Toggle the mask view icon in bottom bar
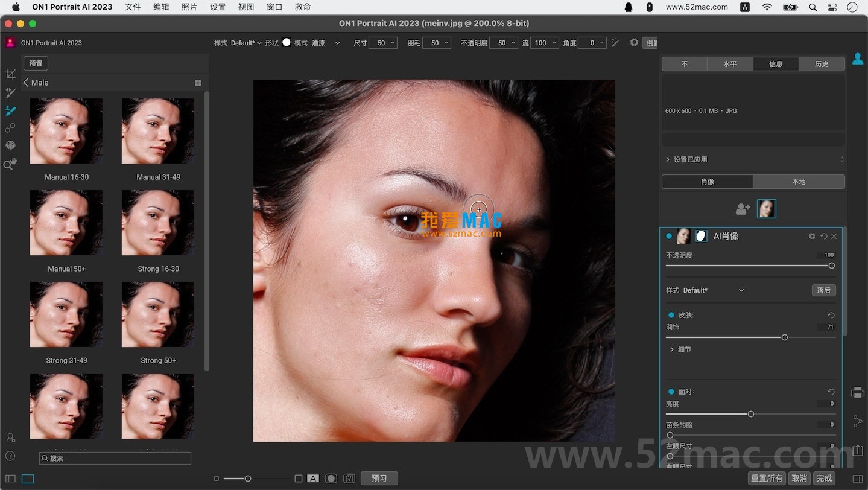The image size is (868, 490). point(331,479)
